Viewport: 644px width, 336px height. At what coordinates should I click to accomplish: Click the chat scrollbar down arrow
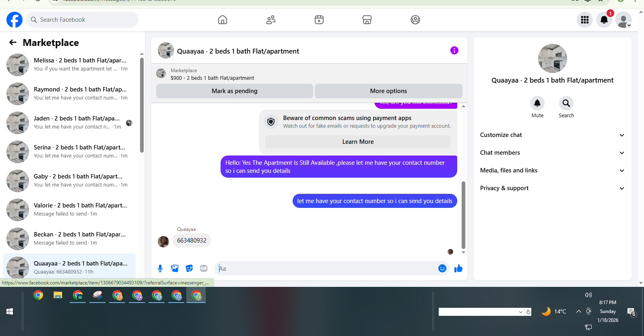463,253
